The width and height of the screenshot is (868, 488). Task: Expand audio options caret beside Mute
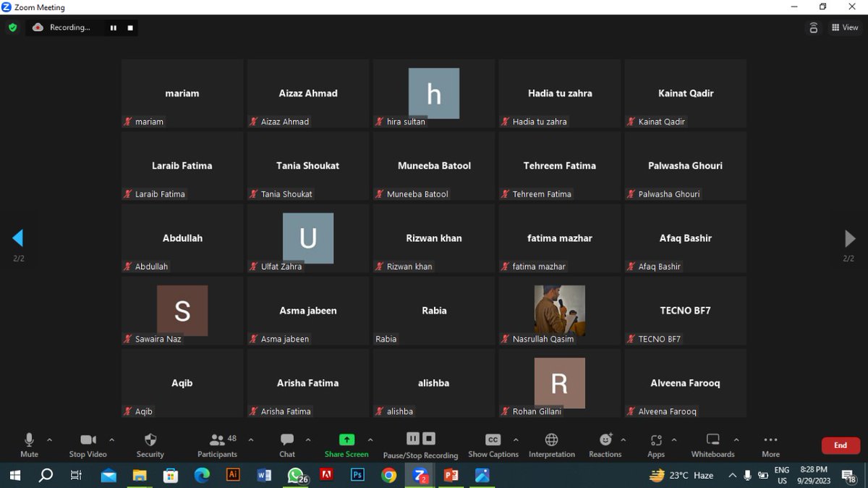click(49, 439)
